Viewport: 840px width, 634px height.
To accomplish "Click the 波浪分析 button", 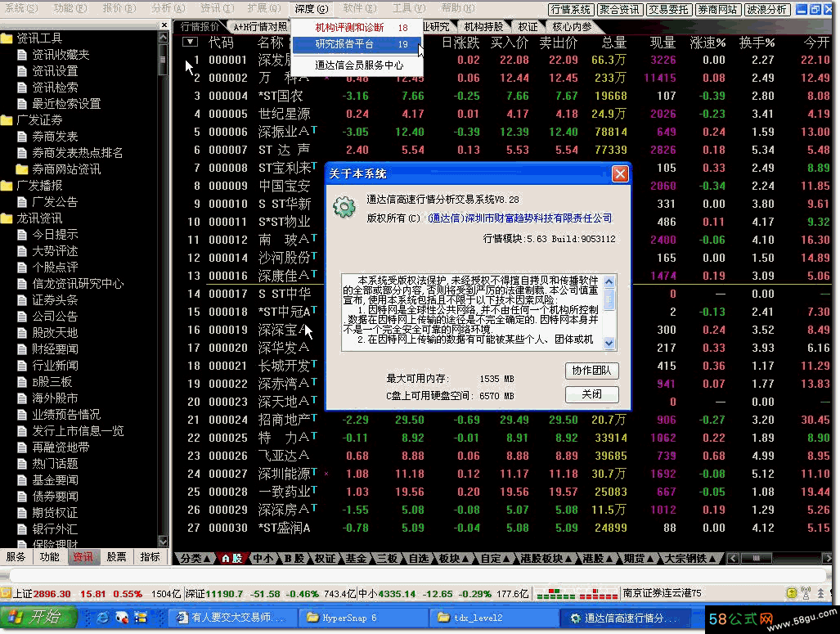I will pos(766,9).
